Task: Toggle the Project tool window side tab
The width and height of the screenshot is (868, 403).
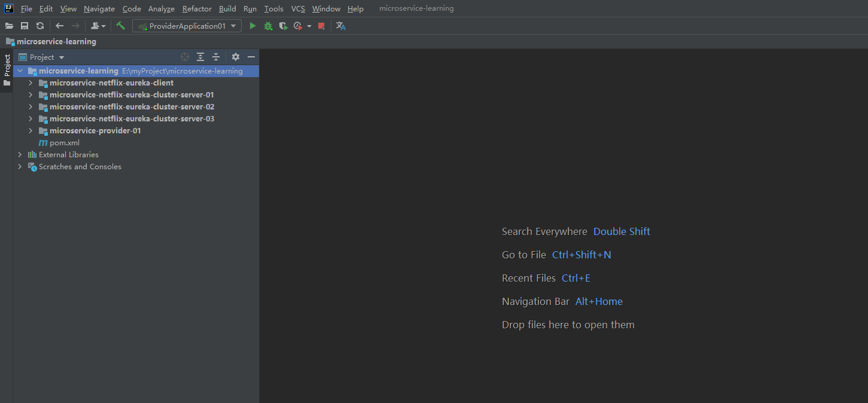Action: click(7, 71)
